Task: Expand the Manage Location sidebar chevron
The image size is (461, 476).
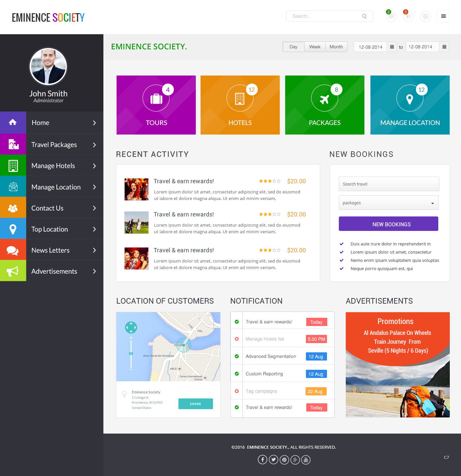Action: pos(95,187)
